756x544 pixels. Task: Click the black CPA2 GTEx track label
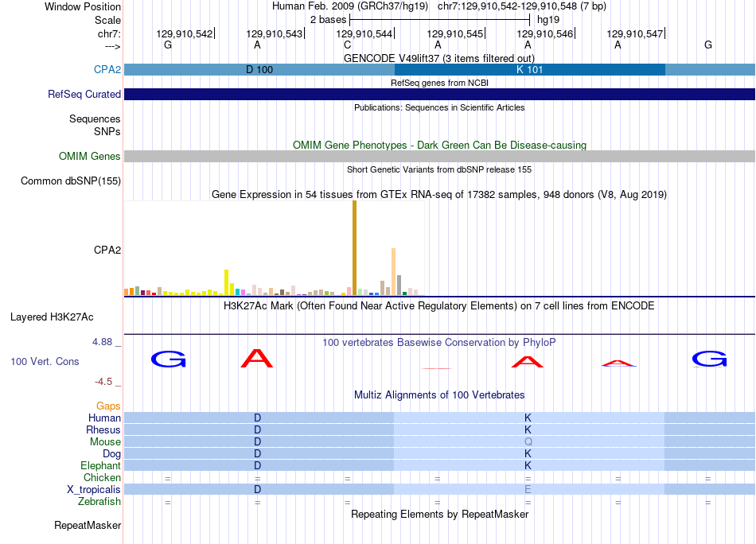point(107,250)
